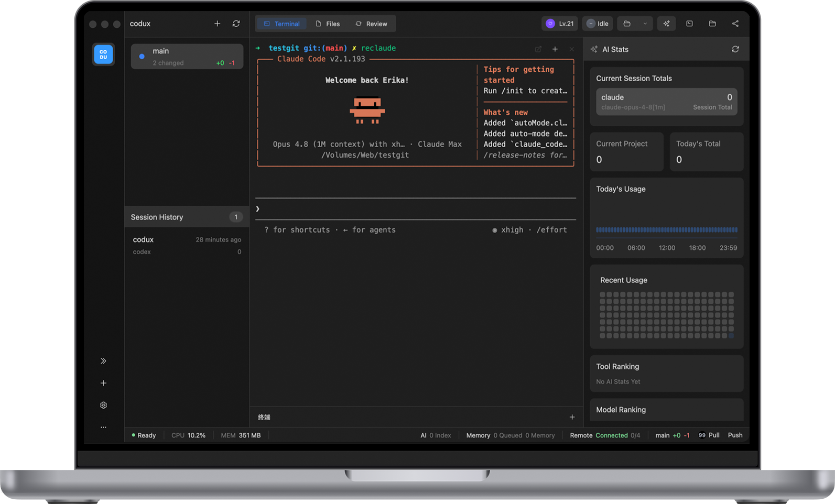
Task: Refresh the AI Stats panel
Action: pos(735,49)
